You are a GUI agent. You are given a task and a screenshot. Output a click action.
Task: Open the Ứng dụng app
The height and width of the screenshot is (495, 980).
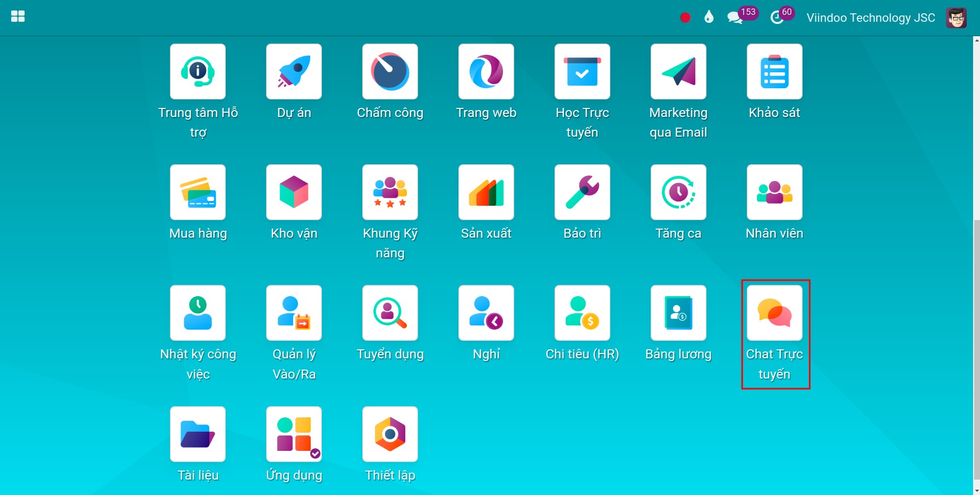(x=294, y=434)
